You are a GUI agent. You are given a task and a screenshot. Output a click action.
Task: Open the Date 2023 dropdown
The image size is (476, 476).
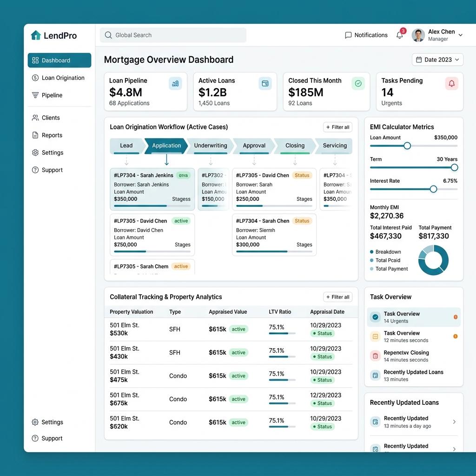point(437,60)
